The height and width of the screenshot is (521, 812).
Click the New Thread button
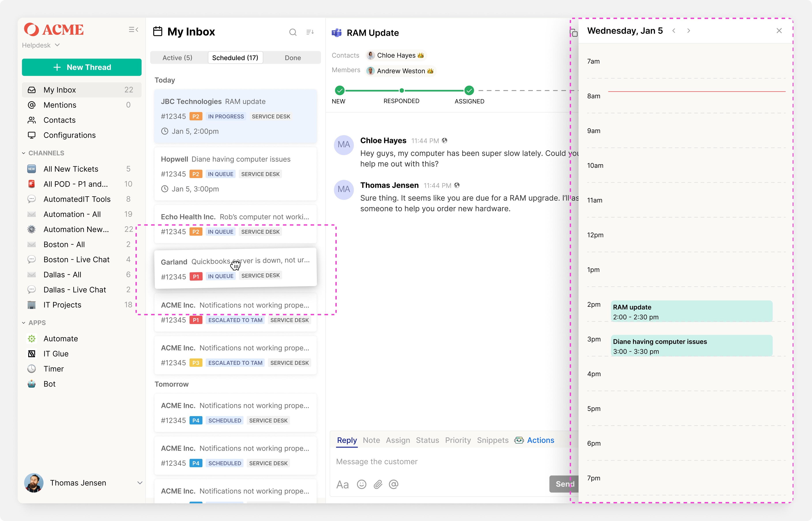pyautogui.click(x=82, y=67)
